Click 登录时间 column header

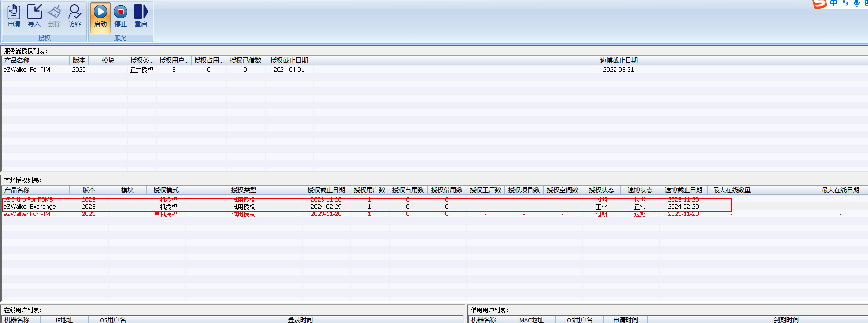coord(300,319)
